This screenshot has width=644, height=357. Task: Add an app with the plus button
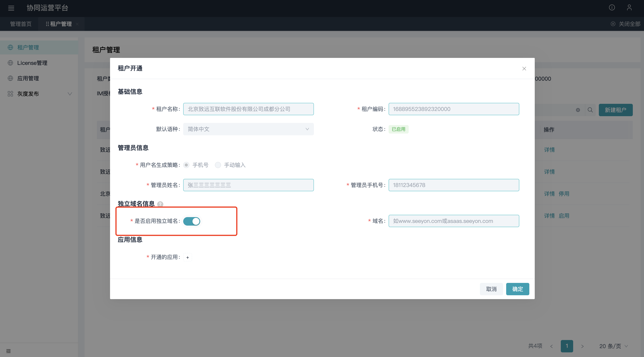coord(187,257)
